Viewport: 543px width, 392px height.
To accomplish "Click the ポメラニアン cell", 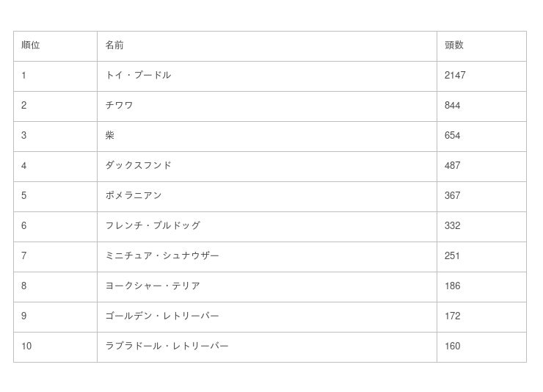I will pos(134,196).
